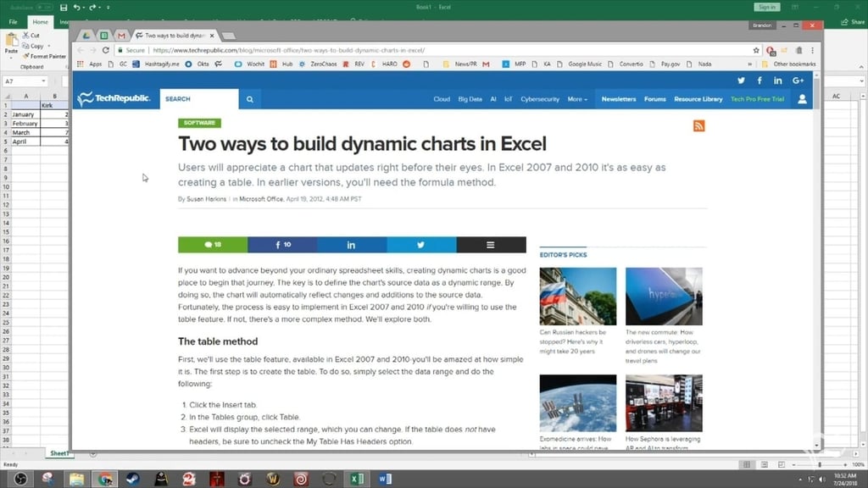868x488 pixels.
Task: Expand the More navigation dropdown
Action: [x=577, y=99]
